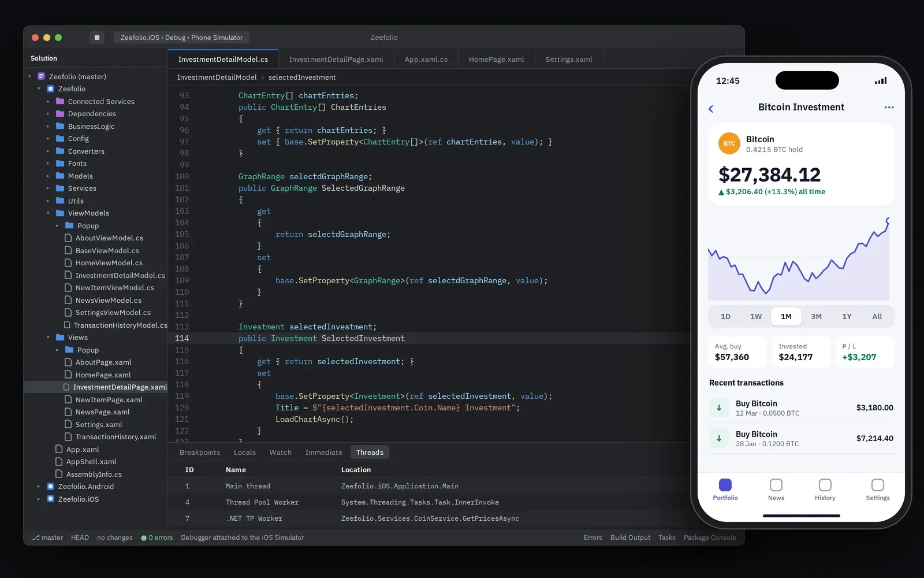Open Settings.xaml in solution tree

coord(99,425)
